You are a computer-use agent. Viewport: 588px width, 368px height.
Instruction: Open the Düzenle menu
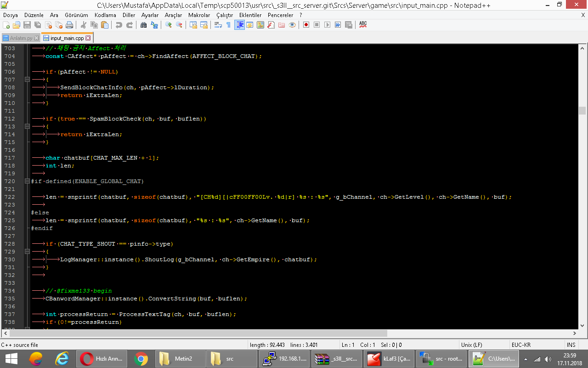[x=34, y=15]
